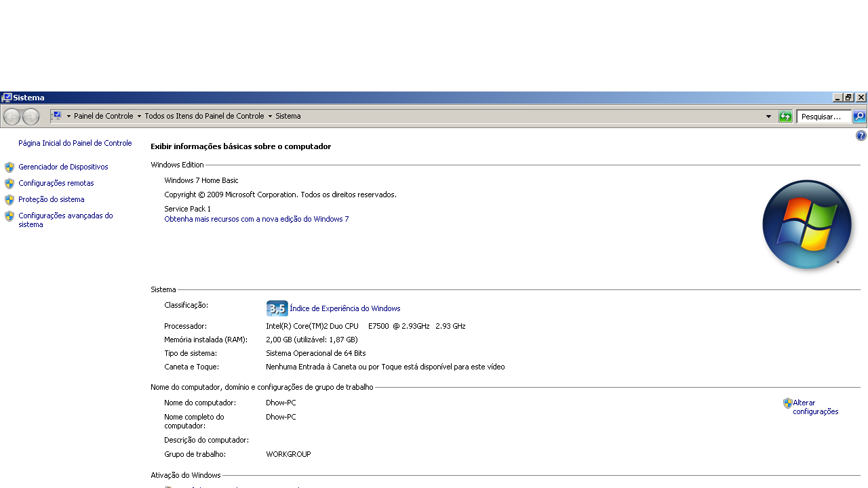Click the search magnifier icon
This screenshot has height=488, width=868.
pyautogui.click(x=859, y=117)
